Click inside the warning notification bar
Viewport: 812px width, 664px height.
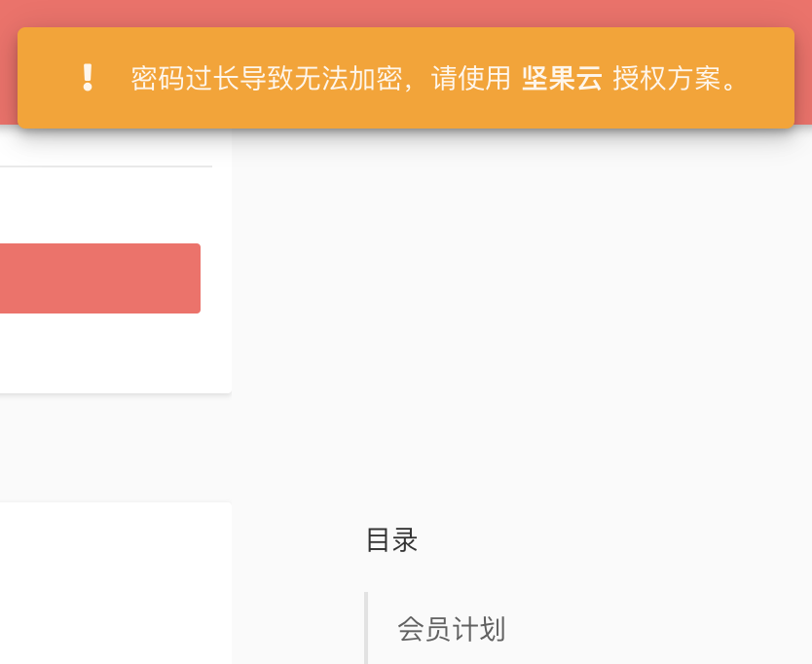(406, 78)
